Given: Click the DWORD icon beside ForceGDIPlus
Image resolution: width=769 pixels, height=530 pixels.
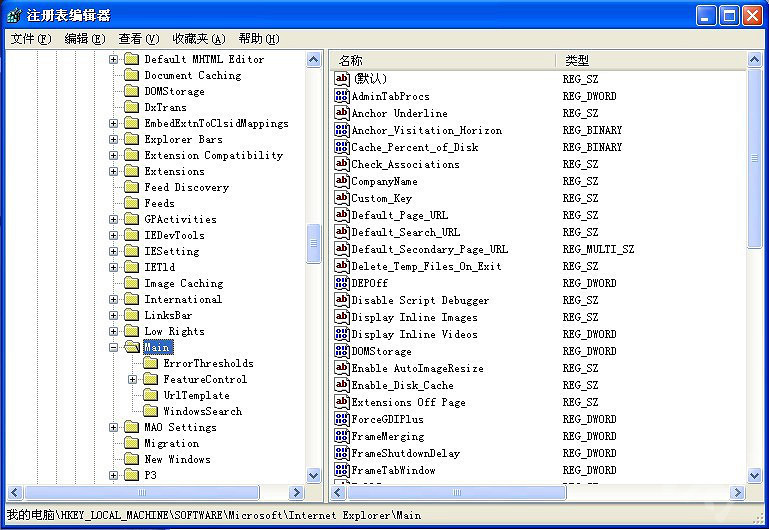Looking at the screenshot, I should pyautogui.click(x=341, y=419).
